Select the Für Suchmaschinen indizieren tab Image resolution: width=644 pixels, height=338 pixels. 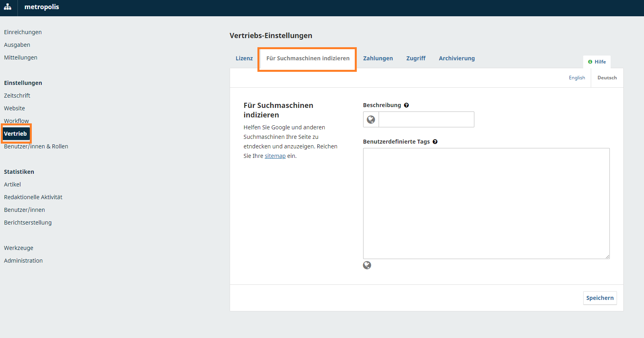click(x=307, y=58)
